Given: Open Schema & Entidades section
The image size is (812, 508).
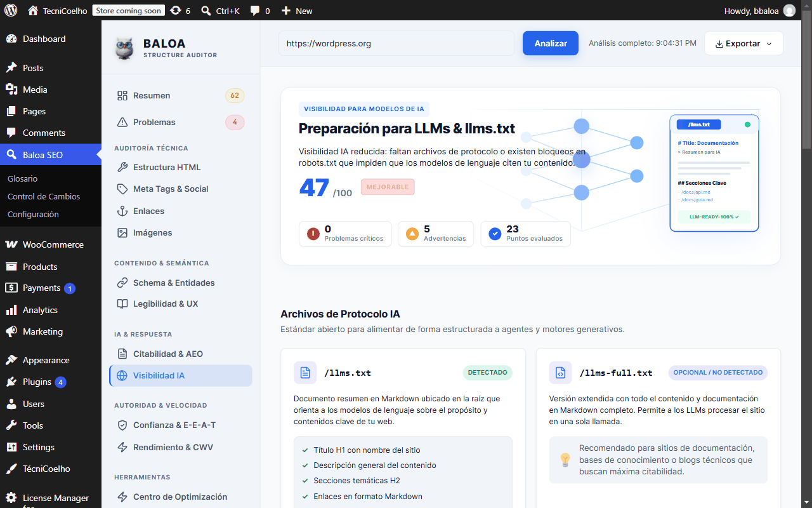Looking at the screenshot, I should [x=181, y=283].
